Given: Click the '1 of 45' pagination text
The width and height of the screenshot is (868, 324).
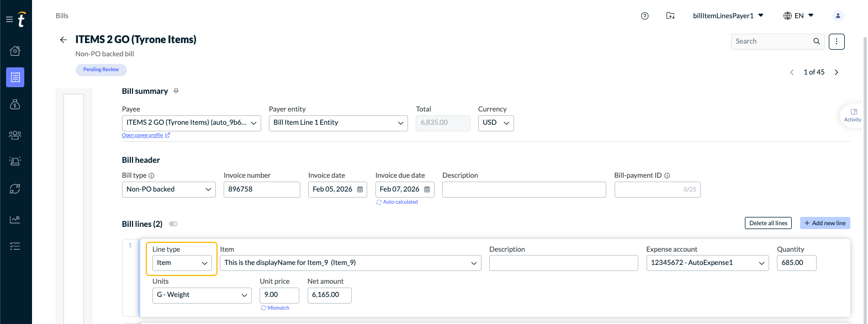Looking at the screenshot, I should tap(814, 72).
